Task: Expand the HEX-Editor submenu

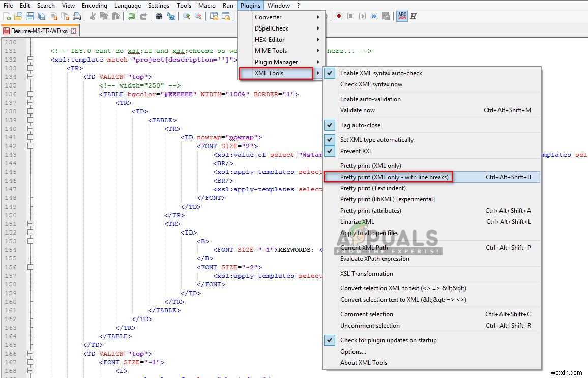Action: click(281, 40)
